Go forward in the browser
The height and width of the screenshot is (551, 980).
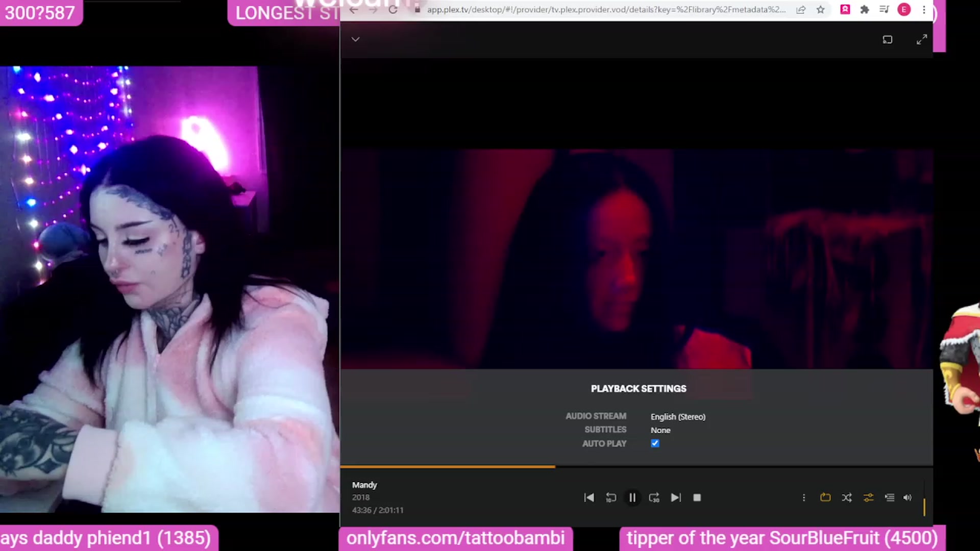[373, 10]
